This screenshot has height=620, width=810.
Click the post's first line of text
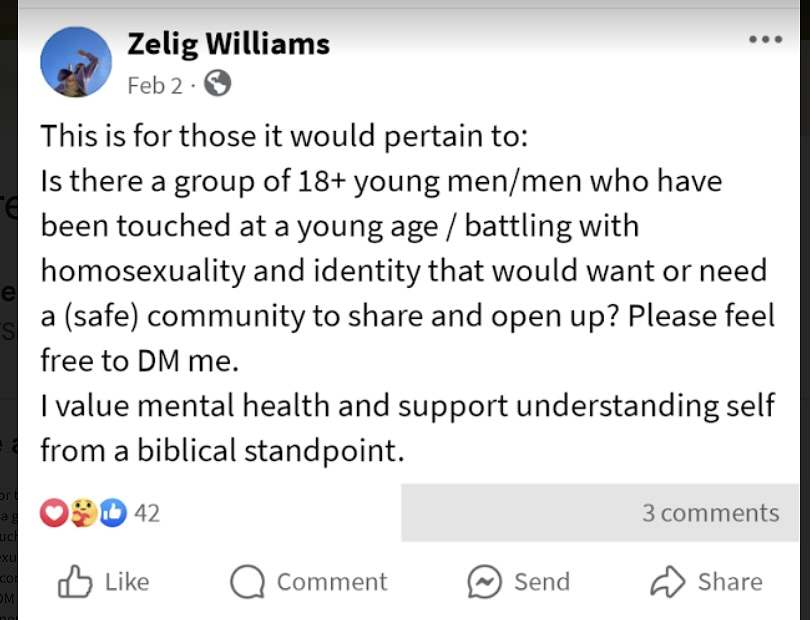(x=276, y=135)
